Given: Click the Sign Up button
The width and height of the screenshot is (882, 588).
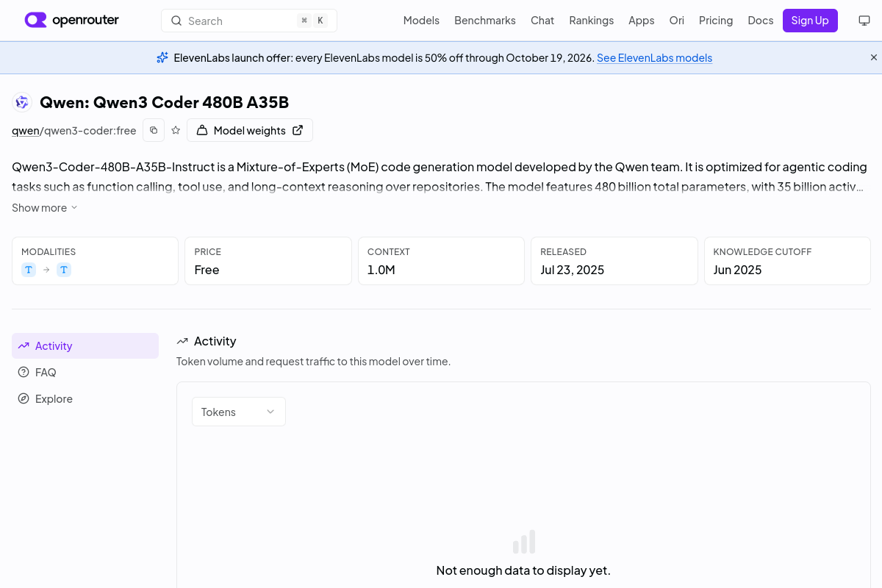Looking at the screenshot, I should tap(810, 21).
